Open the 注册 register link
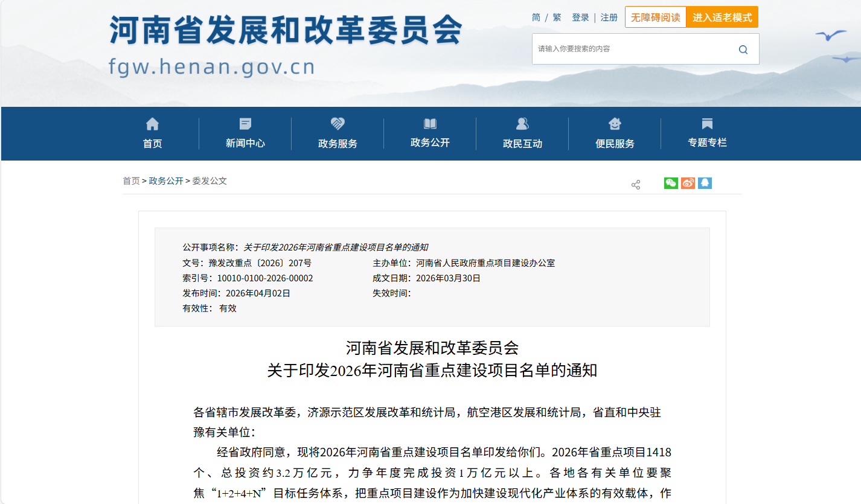Screen dimensions: 861x504 pyautogui.click(x=609, y=18)
